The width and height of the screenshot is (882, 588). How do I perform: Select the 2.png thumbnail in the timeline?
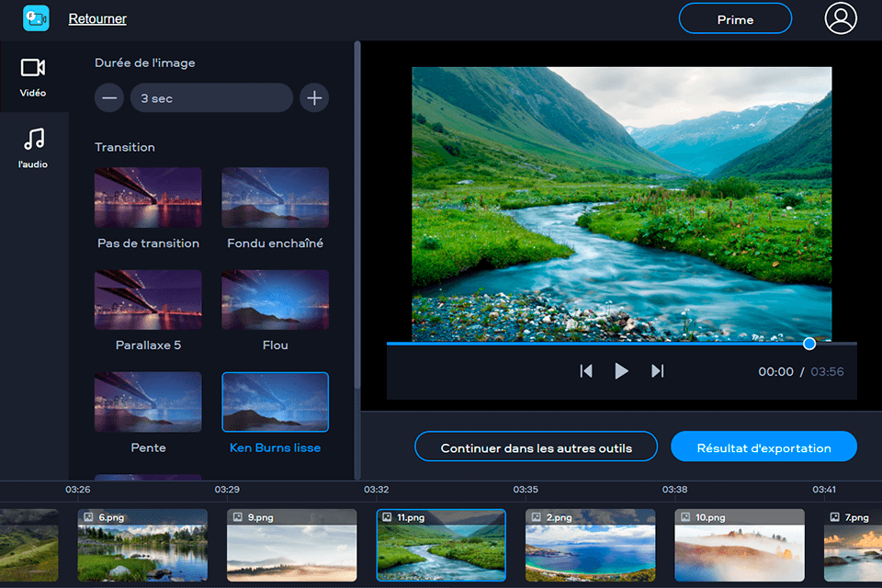[590, 545]
